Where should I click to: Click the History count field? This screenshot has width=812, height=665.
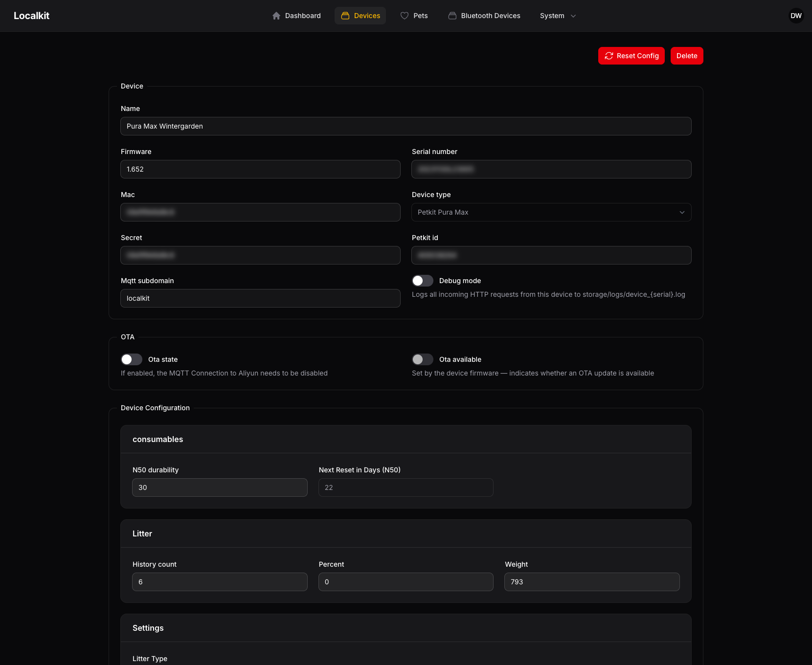pos(220,582)
